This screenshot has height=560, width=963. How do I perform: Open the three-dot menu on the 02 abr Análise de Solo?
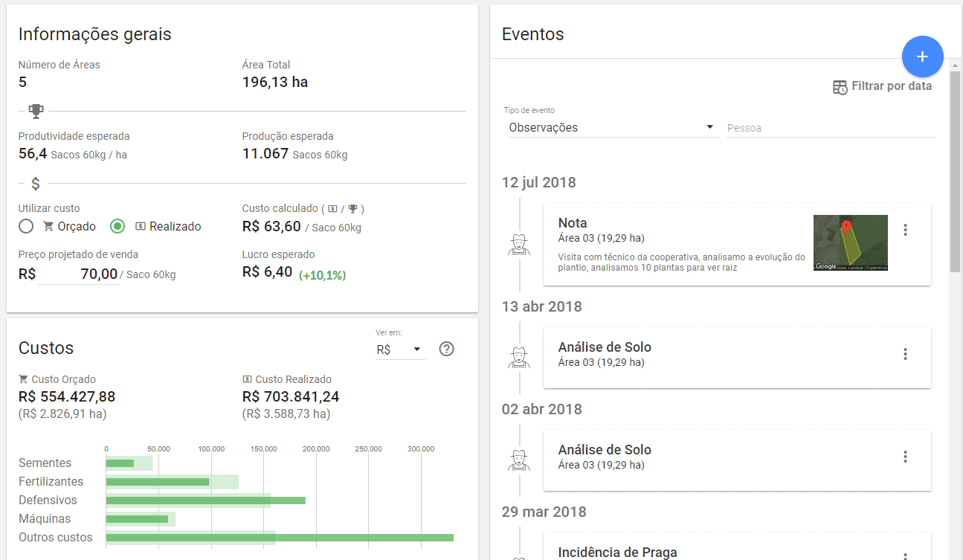tap(905, 456)
